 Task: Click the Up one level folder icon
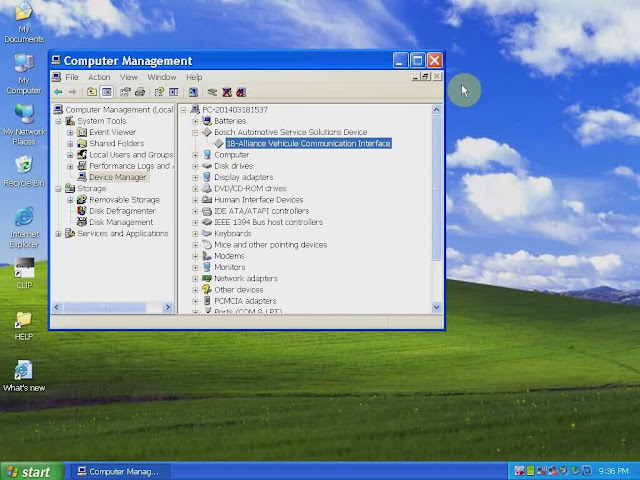tap(92, 92)
